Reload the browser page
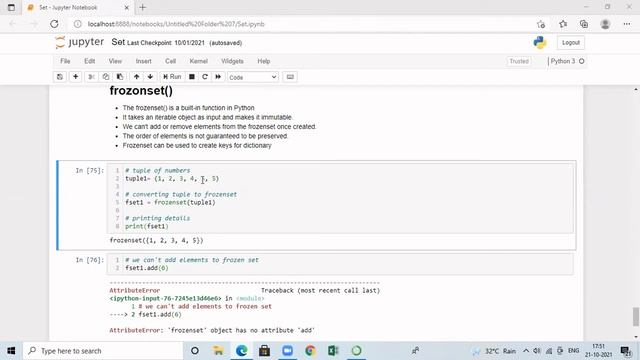This screenshot has width=640, height=360. tap(54, 24)
